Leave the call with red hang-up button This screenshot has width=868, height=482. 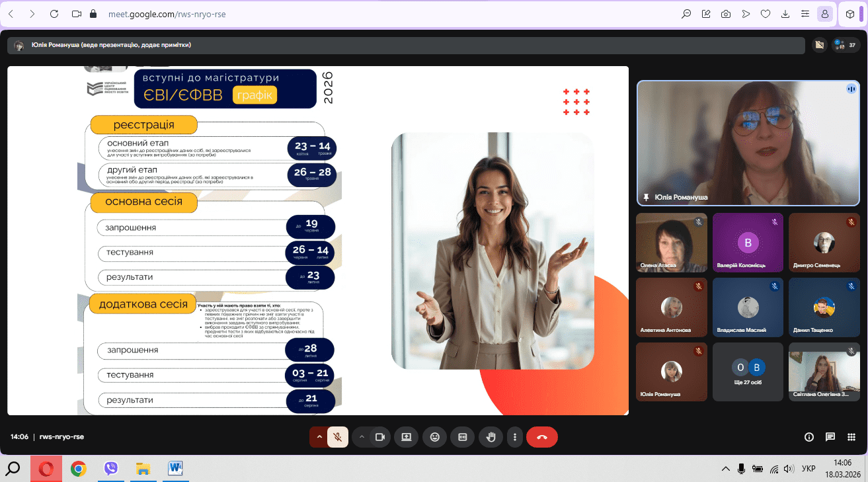tap(542, 437)
